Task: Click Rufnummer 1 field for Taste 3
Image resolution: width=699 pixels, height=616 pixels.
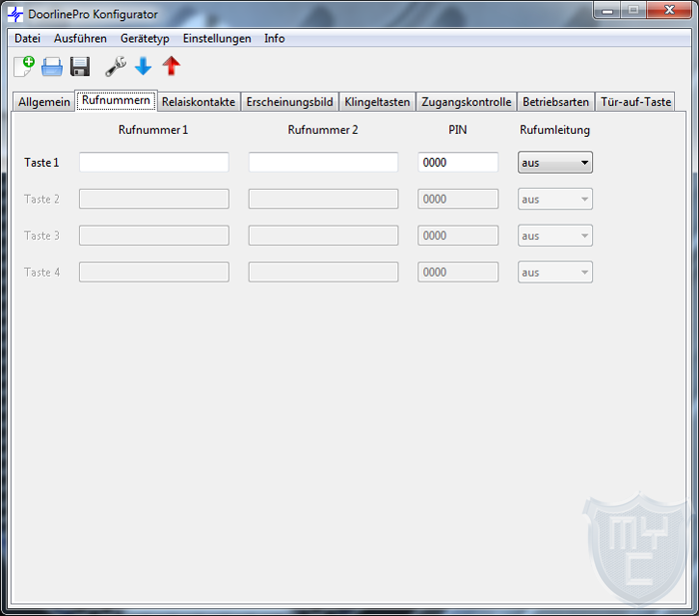Action: 154,236
